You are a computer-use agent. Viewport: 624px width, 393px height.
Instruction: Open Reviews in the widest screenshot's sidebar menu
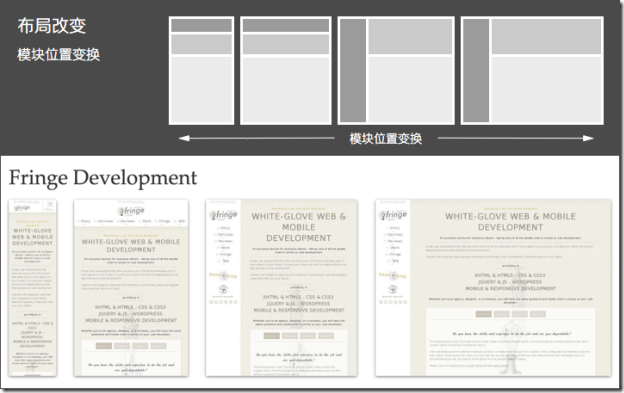[x=394, y=241]
